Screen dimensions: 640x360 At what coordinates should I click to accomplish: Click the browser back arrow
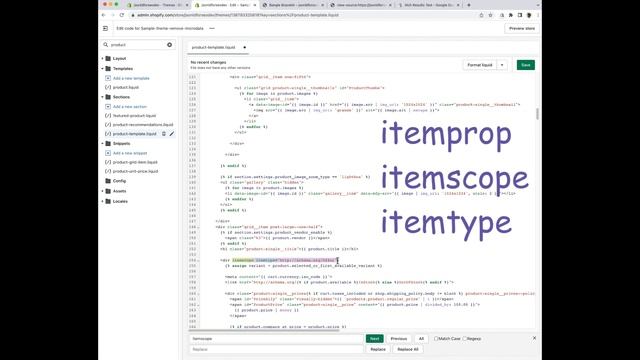pyautogui.click(x=104, y=15)
